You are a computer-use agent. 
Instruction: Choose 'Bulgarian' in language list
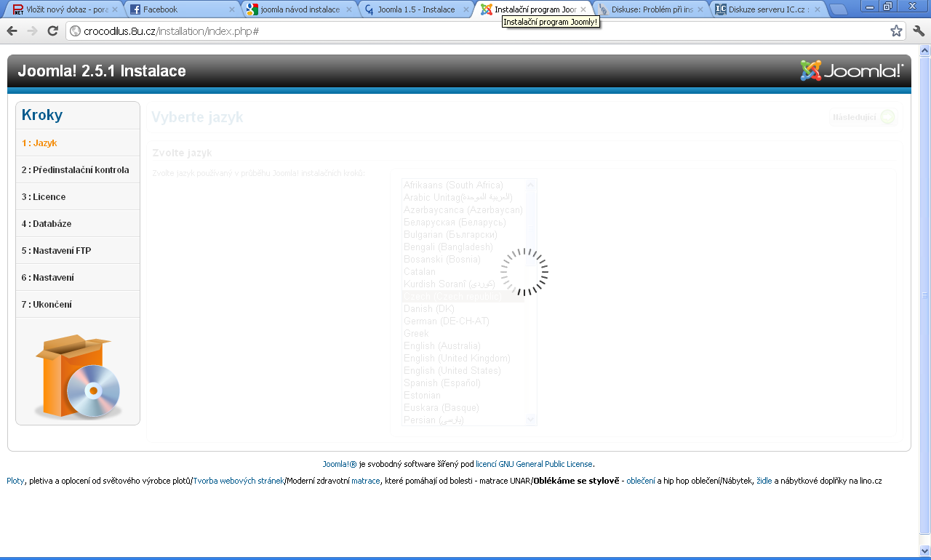click(x=463, y=235)
